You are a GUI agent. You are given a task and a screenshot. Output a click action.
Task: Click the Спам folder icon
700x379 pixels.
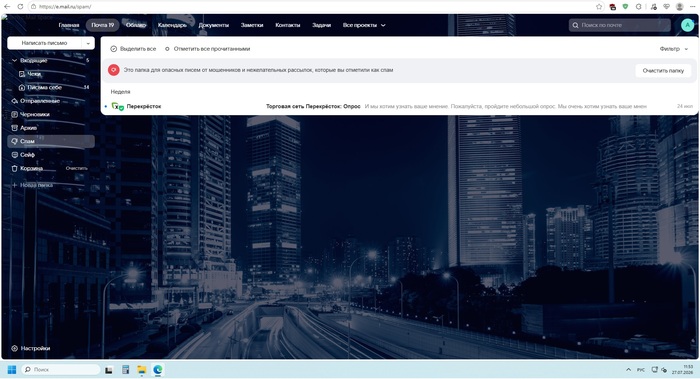14,141
